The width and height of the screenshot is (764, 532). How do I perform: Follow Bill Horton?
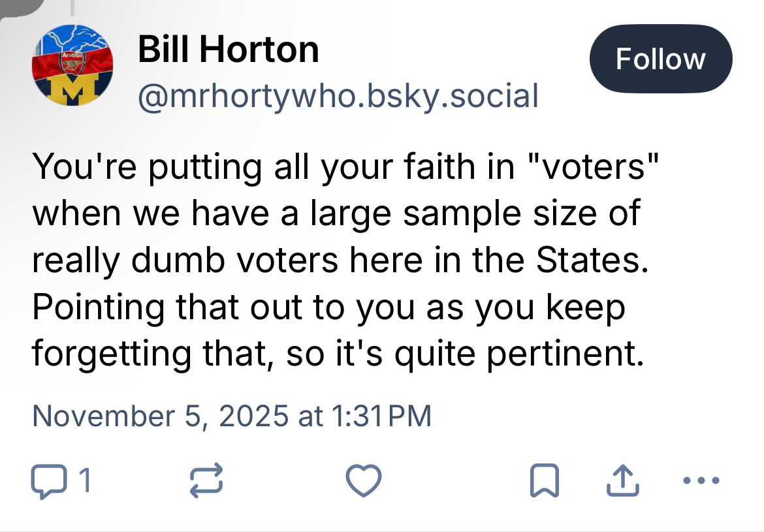[x=660, y=60]
